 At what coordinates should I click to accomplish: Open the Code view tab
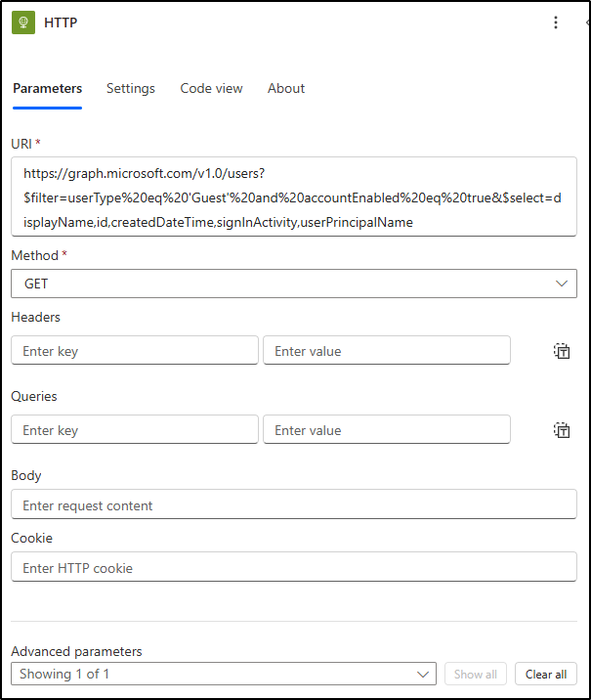pos(211,88)
